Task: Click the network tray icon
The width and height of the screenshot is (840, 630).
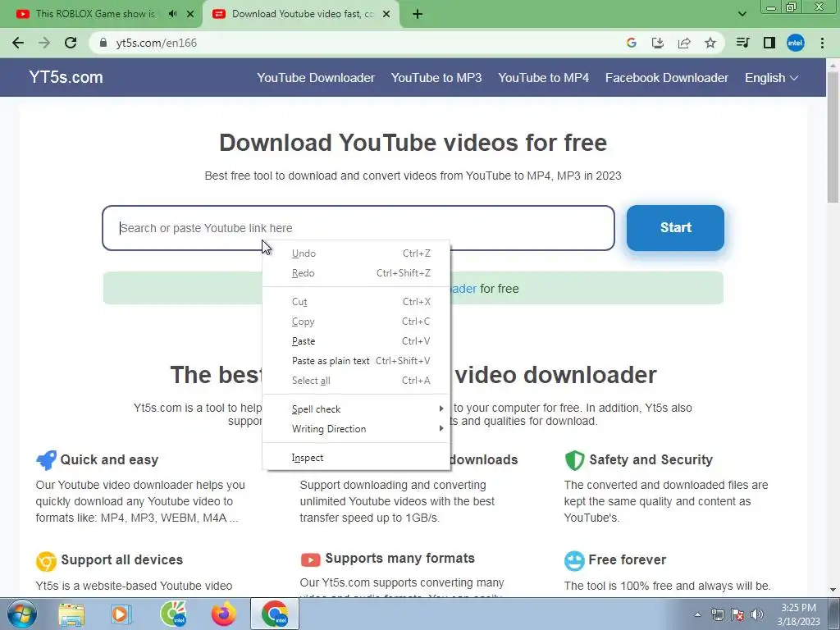Action: point(717,614)
